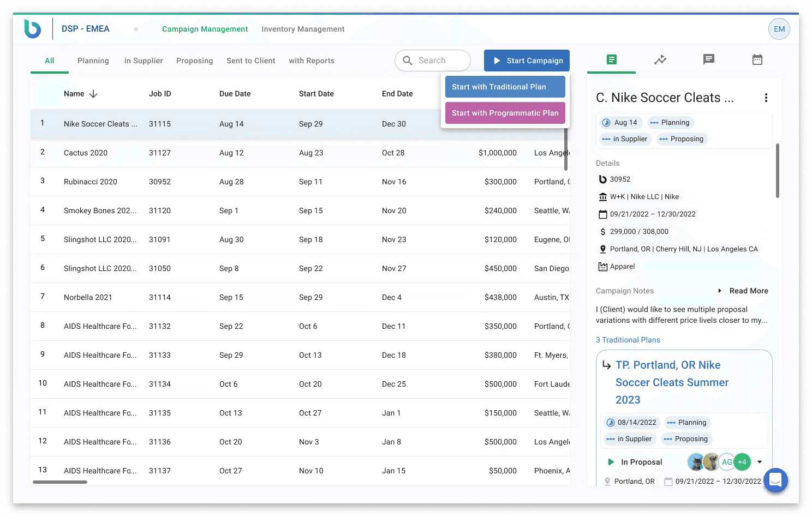This screenshot has width=812, height=517.
Task: Select the Smokey Bones campaign row
Action: pyautogui.click(x=300, y=211)
